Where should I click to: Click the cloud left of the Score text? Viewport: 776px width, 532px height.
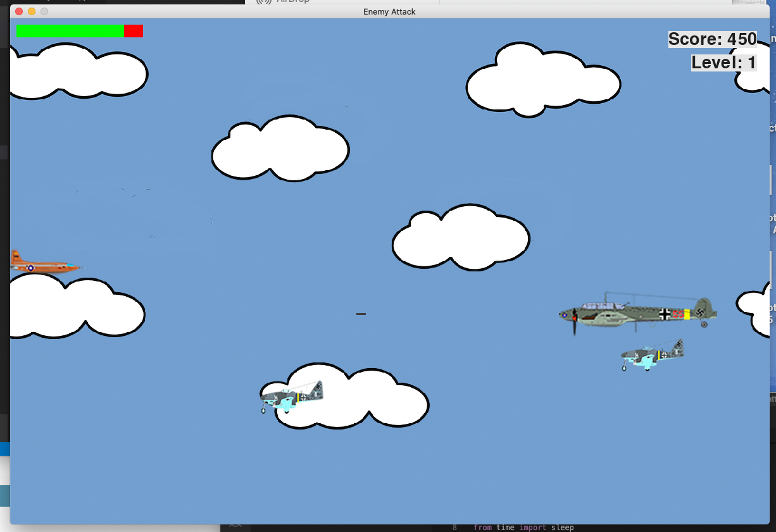[543, 82]
